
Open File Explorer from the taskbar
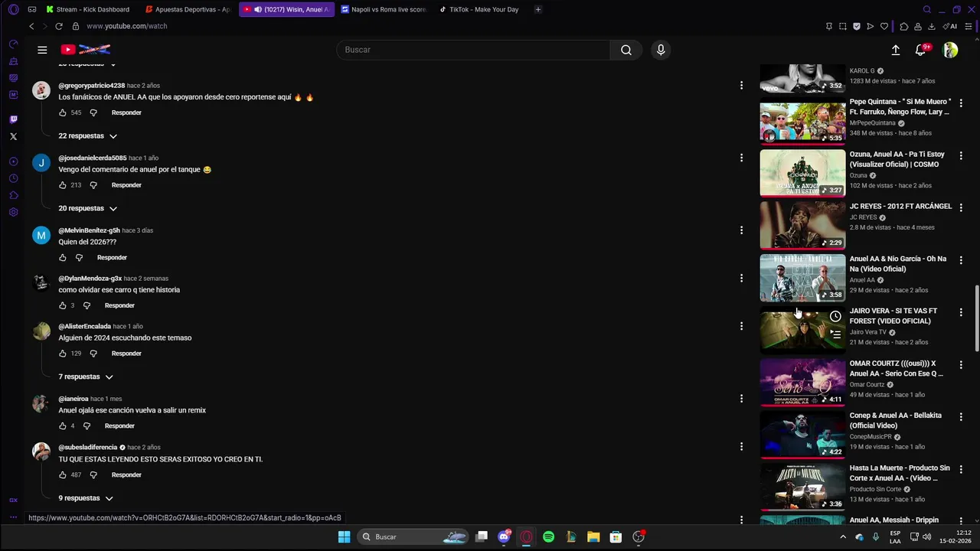(593, 537)
